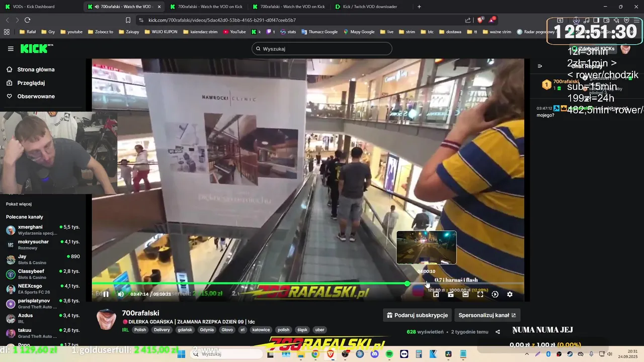Go back in browser history

click(x=7, y=20)
